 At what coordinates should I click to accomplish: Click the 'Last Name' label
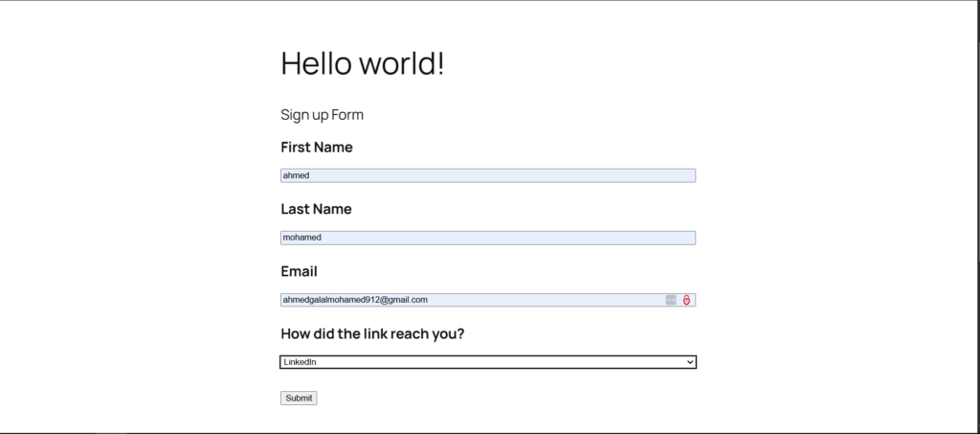[x=316, y=209]
